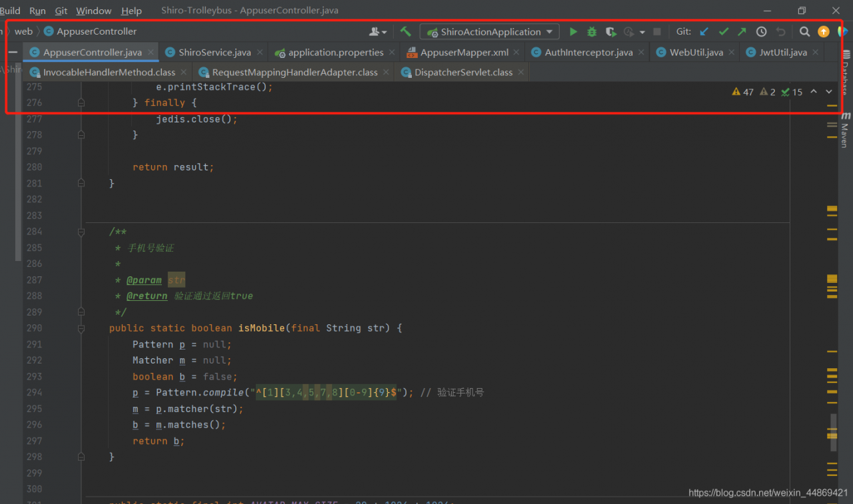Collapse the isMobile method fold marker
The height and width of the screenshot is (504, 853).
(81, 328)
